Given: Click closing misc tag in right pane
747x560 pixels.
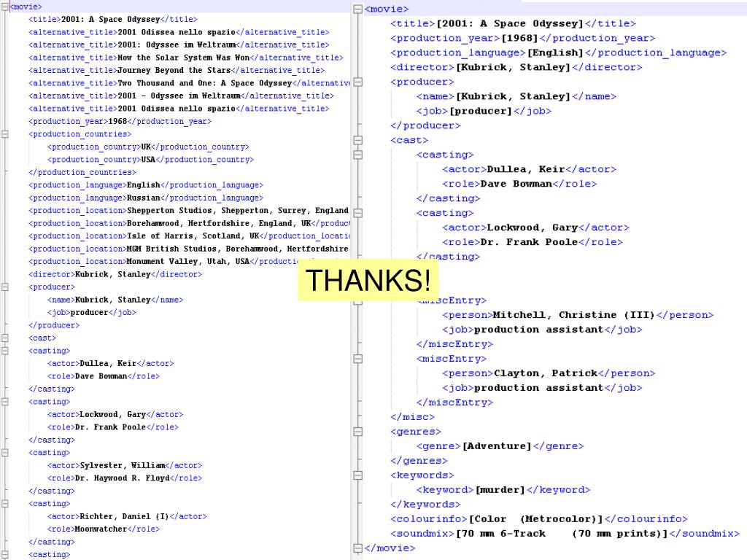Looking at the screenshot, I should (413, 417).
